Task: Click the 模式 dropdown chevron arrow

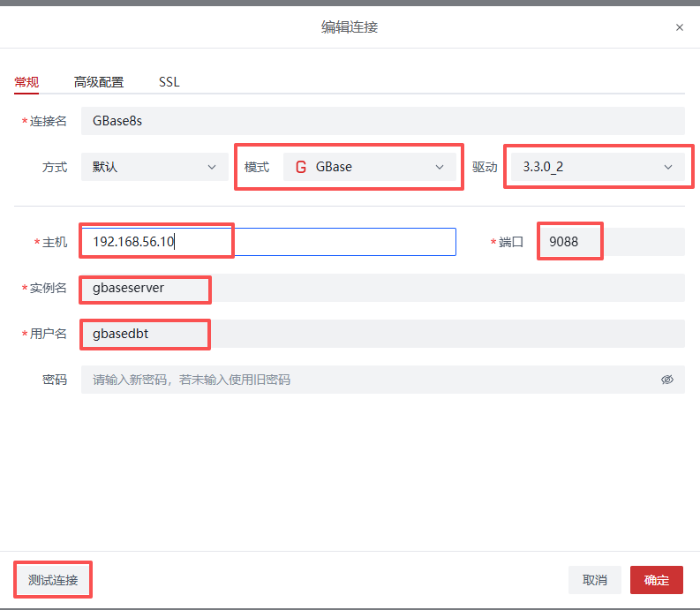Action: (440, 167)
